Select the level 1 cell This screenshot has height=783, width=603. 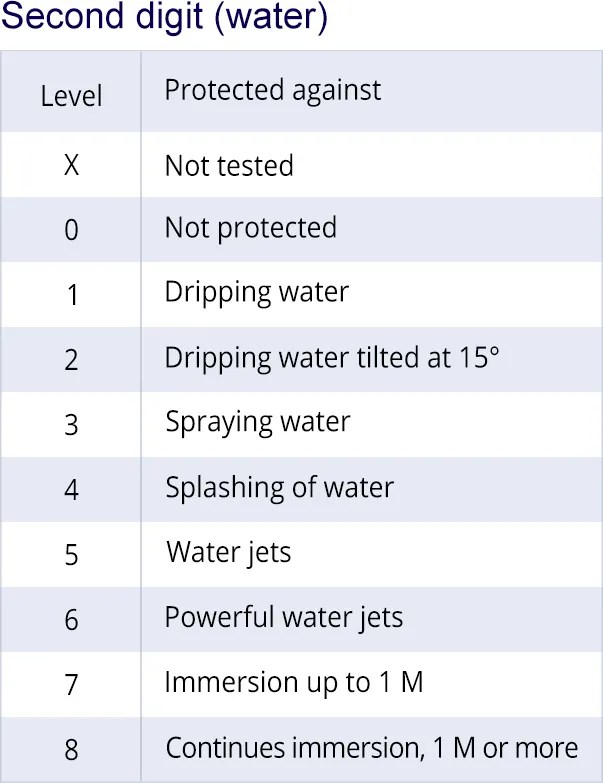[x=71, y=295]
